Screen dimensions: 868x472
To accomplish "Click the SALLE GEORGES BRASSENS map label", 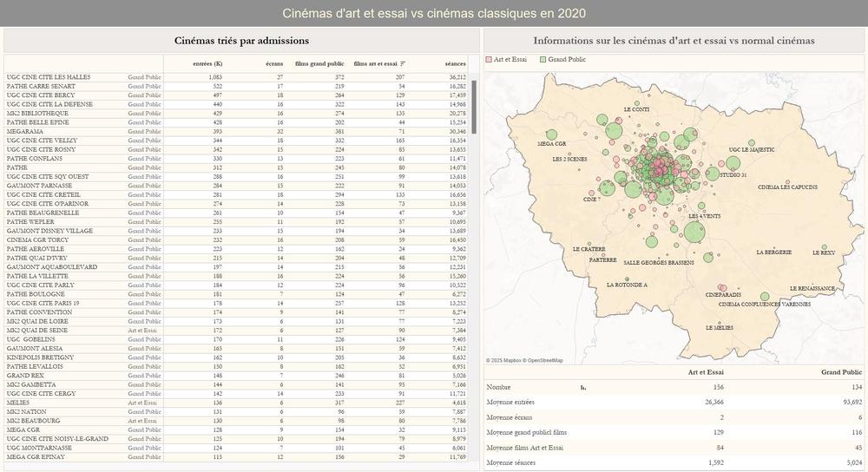I will (x=659, y=263).
